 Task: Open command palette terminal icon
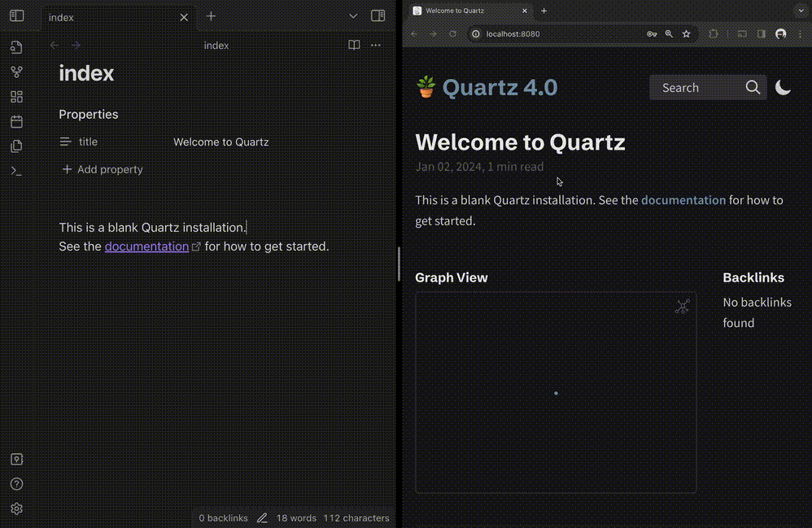[x=16, y=171]
